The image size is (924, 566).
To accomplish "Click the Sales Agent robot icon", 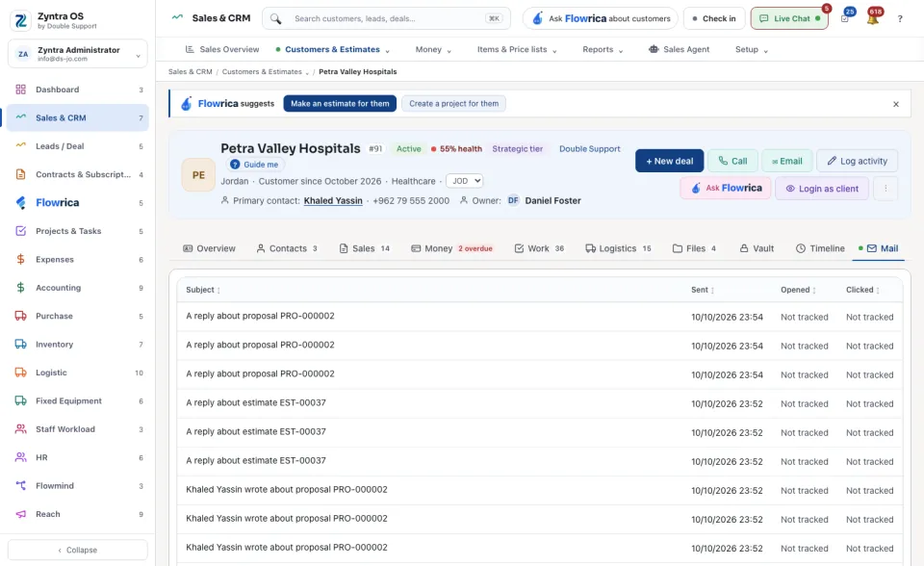I will [x=654, y=49].
